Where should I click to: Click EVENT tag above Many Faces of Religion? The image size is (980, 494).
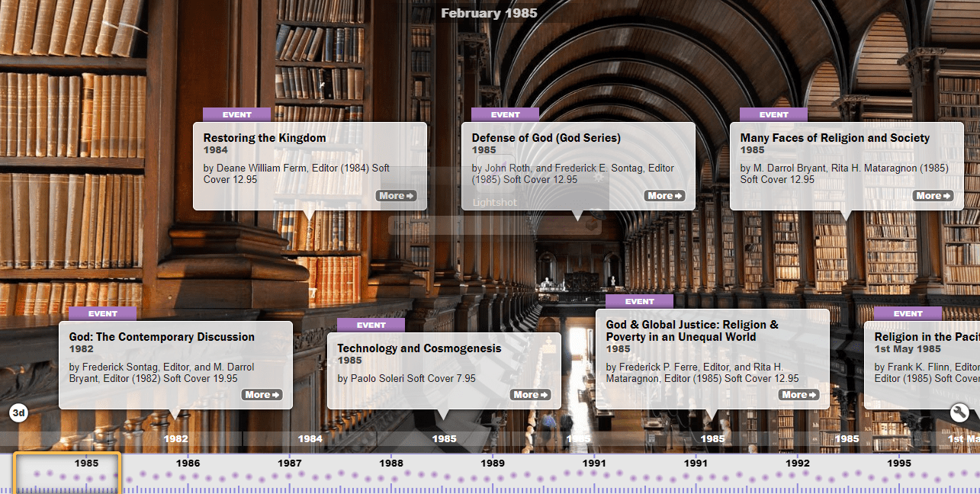pyautogui.click(x=774, y=115)
